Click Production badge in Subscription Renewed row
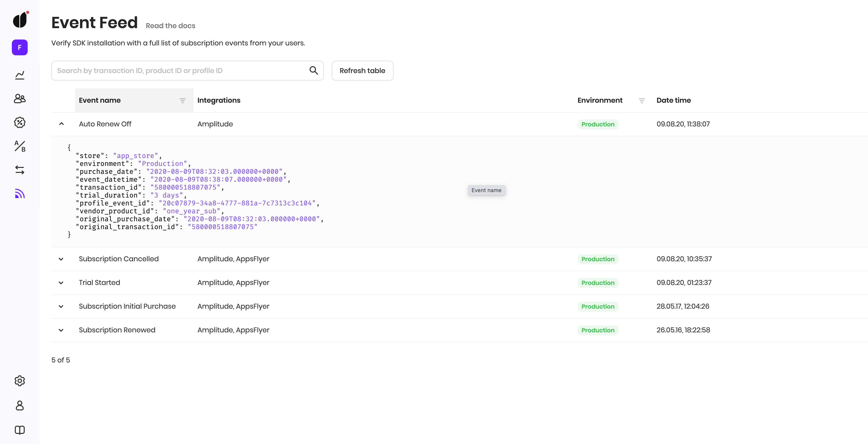The height and width of the screenshot is (444, 868). [x=598, y=330]
